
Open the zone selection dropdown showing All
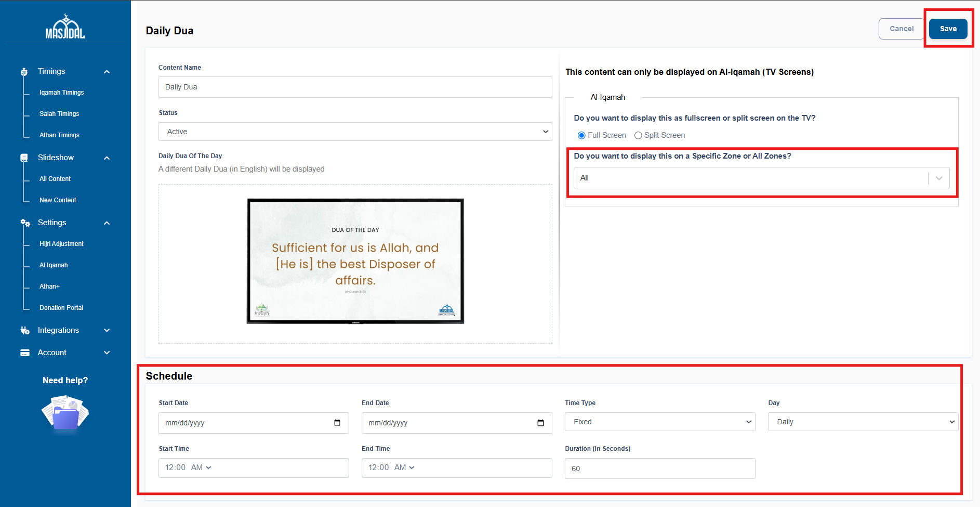[x=761, y=178]
